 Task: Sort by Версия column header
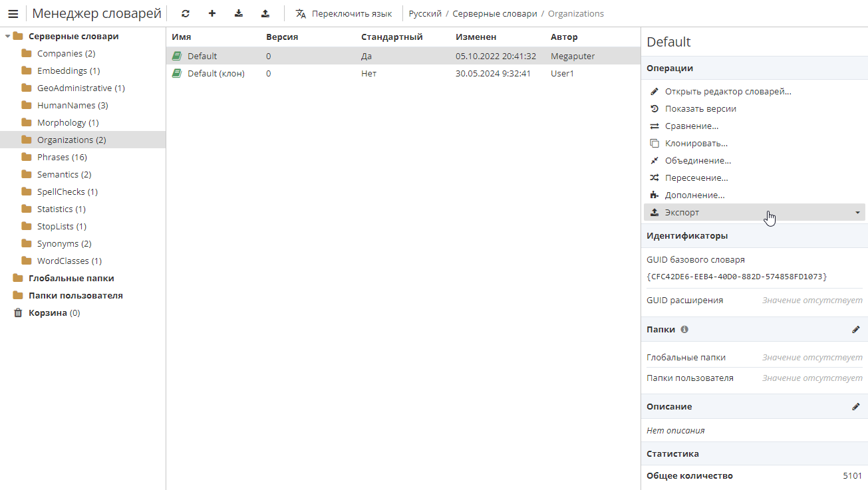pos(282,37)
